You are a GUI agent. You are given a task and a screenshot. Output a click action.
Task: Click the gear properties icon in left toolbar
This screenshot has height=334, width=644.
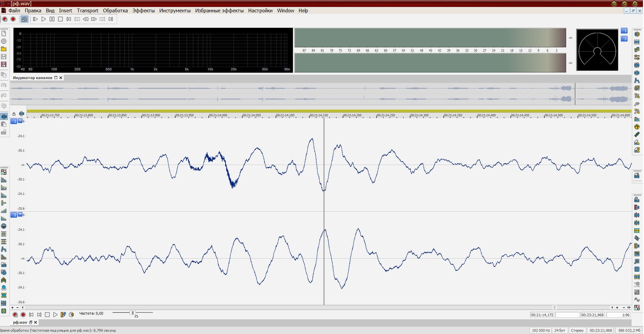pyautogui.click(x=4, y=41)
